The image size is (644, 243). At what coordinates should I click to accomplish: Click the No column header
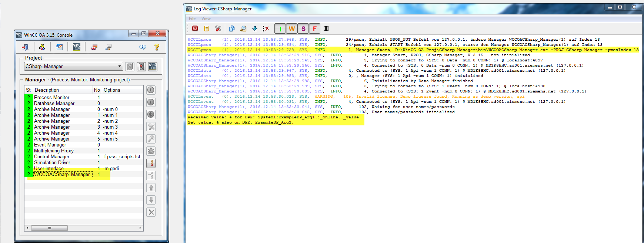coord(97,90)
